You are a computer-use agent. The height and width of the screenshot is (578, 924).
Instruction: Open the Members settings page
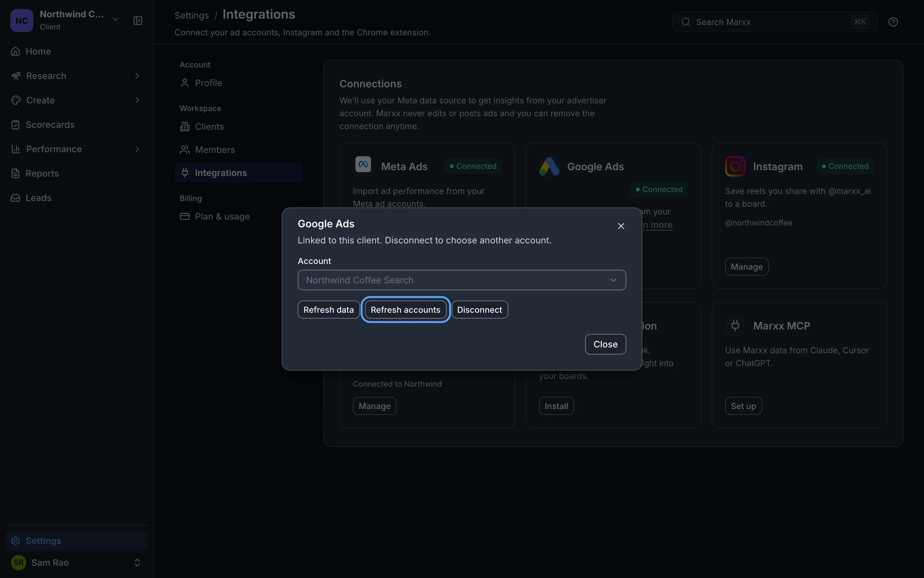click(x=238, y=150)
